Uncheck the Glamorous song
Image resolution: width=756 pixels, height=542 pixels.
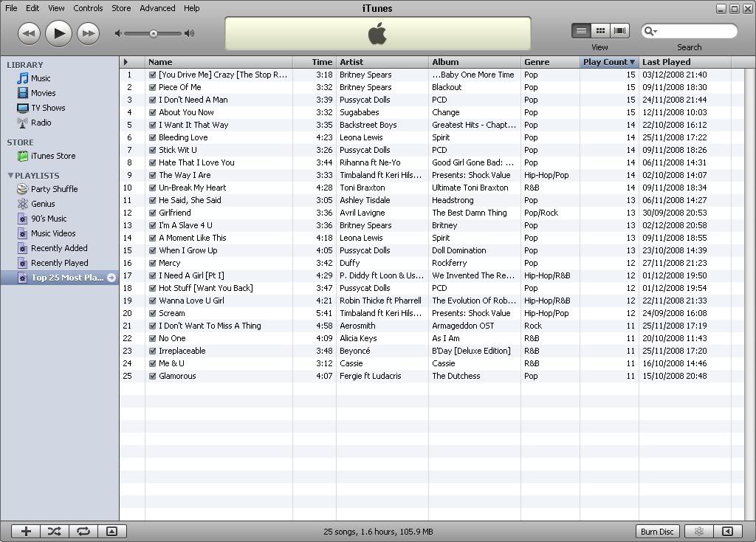point(152,376)
